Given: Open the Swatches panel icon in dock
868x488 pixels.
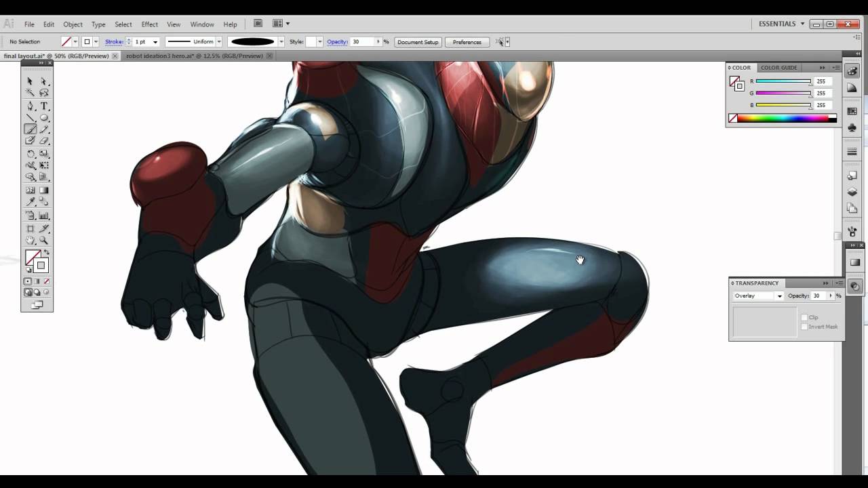Looking at the screenshot, I should click(852, 111).
